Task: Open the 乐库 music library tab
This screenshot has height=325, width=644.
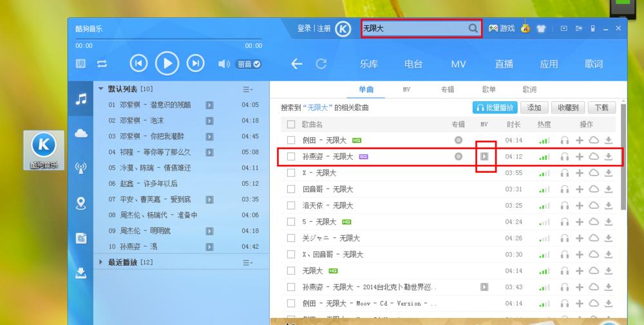Action: coord(369,64)
